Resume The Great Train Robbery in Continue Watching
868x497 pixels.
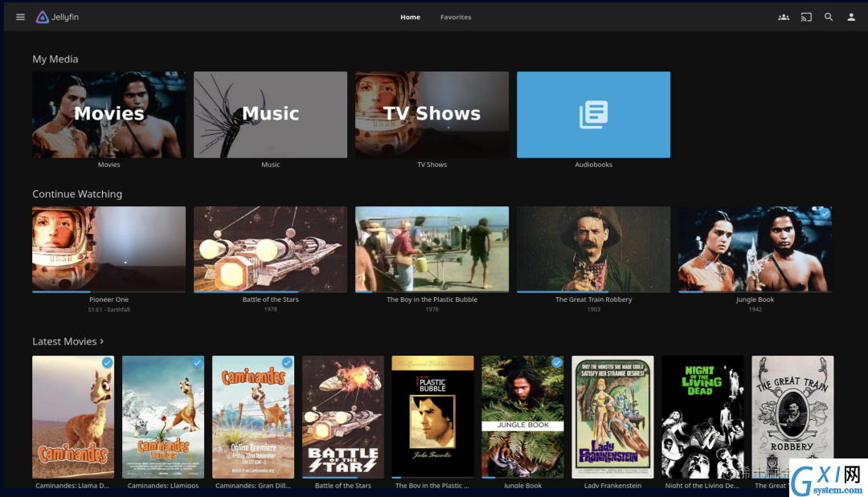point(593,250)
